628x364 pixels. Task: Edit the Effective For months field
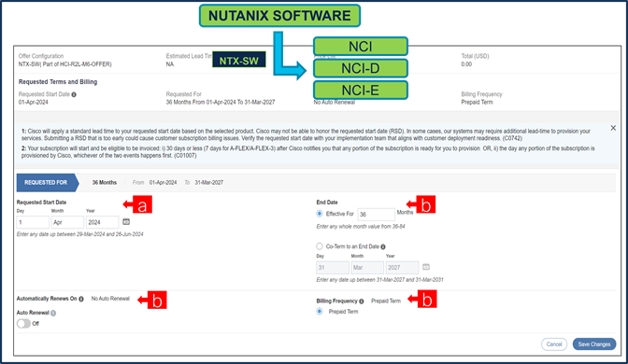pos(376,215)
